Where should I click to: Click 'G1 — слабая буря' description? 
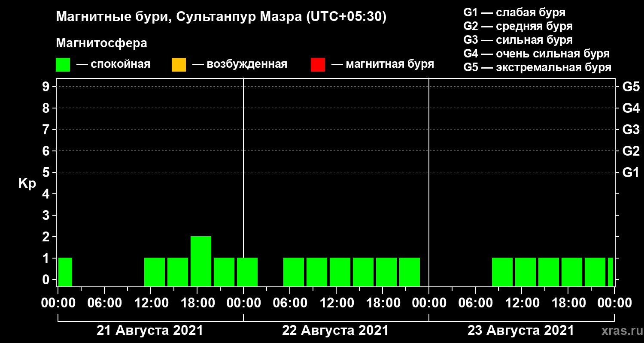pos(514,12)
